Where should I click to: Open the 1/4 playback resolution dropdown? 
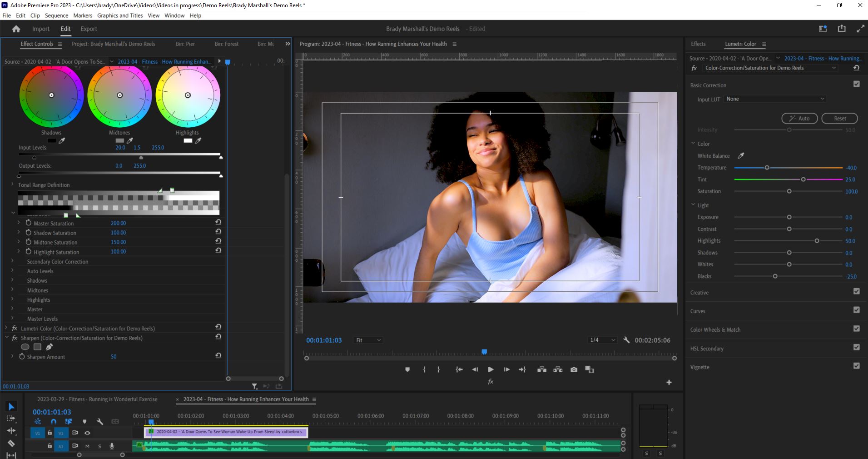(x=602, y=340)
